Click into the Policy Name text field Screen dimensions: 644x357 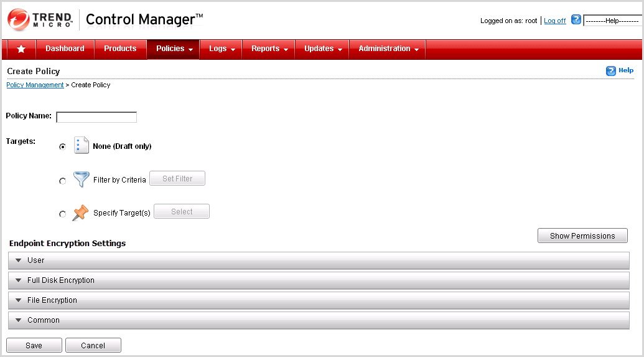(96, 117)
